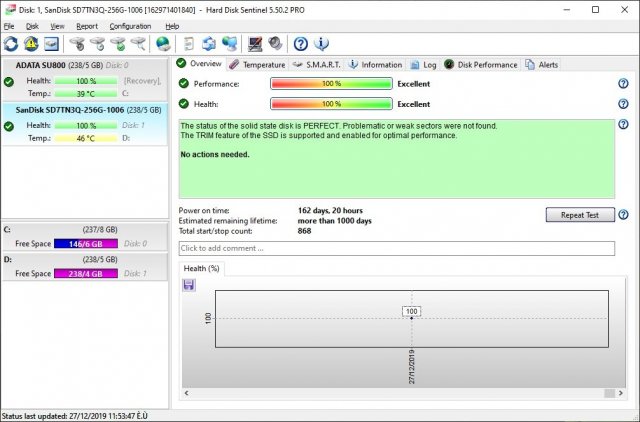Save the health graph with the floppy icon
The image size is (640, 422).
189,285
